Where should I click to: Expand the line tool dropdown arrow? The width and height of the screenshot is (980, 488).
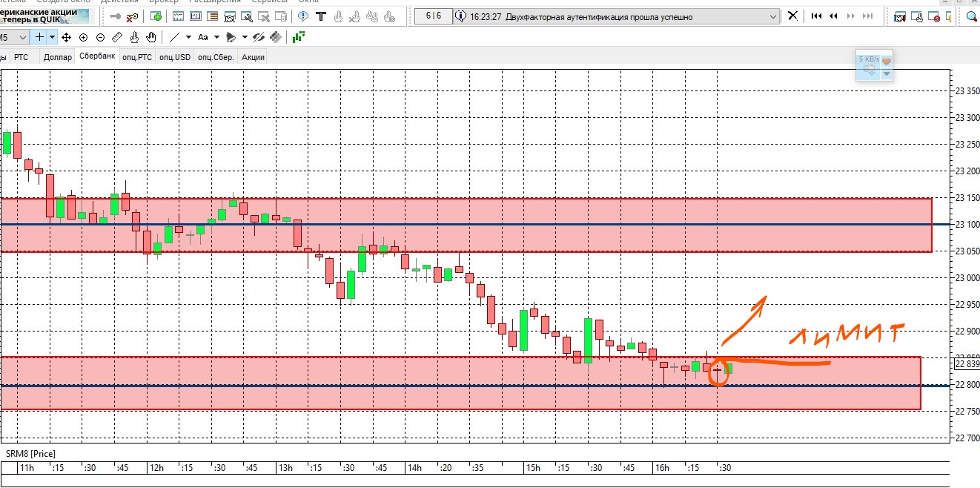click(x=188, y=37)
